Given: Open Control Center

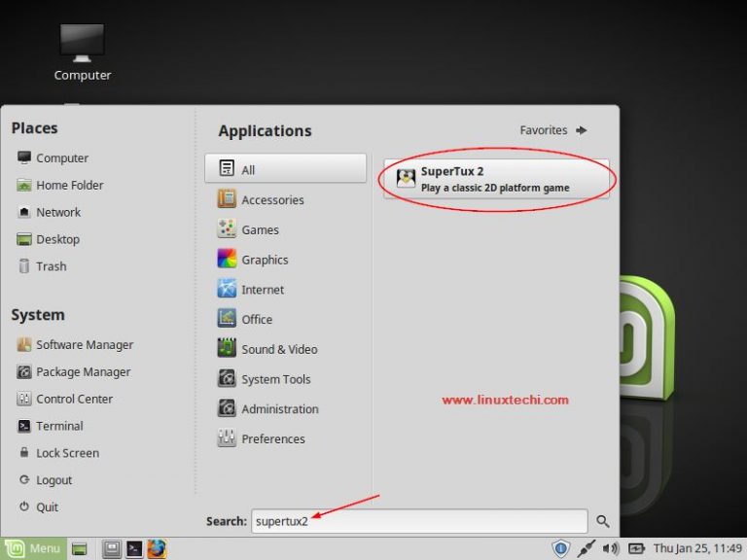Looking at the screenshot, I should 65,399.
